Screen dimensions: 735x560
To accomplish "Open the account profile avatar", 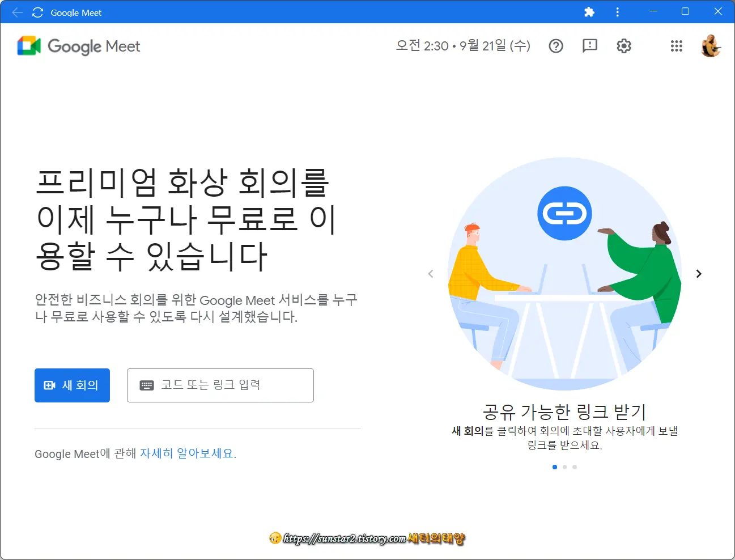I will coord(711,46).
